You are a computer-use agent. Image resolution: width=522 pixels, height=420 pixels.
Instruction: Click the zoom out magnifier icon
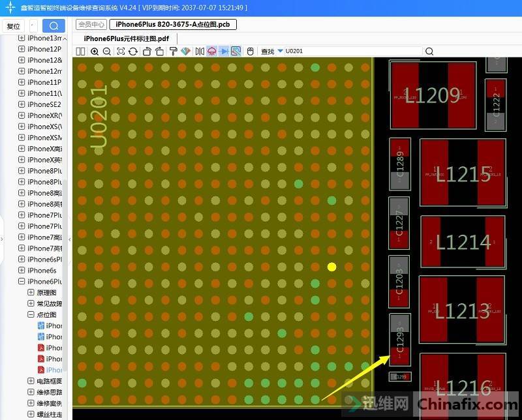point(106,52)
